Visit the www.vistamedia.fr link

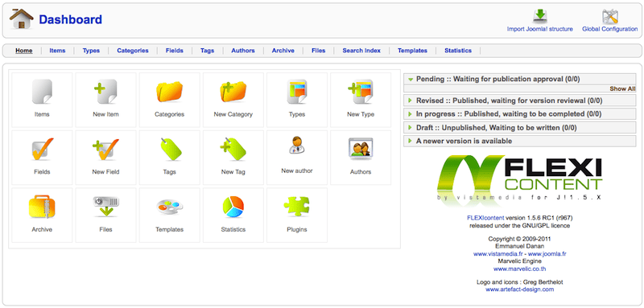click(x=499, y=254)
